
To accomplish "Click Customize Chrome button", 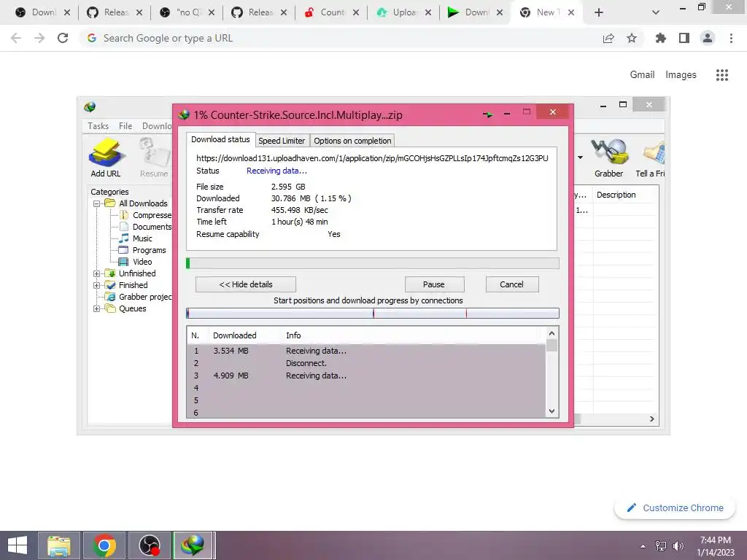I will (675, 507).
